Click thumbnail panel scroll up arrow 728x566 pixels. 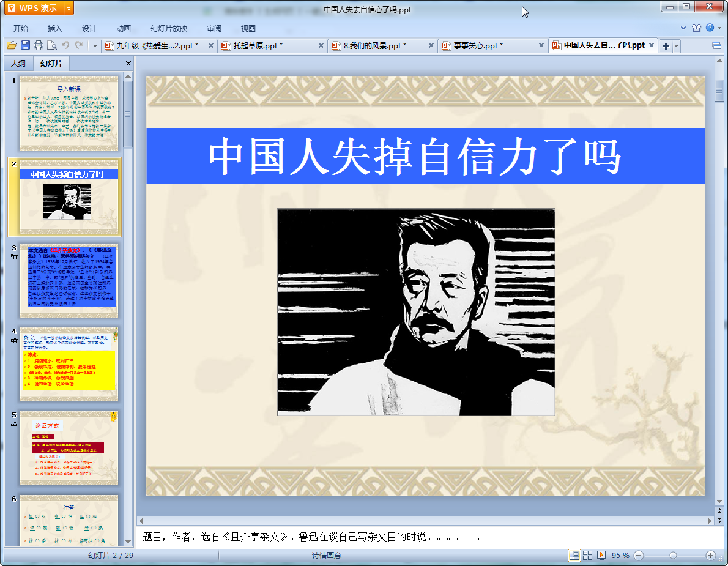point(128,76)
